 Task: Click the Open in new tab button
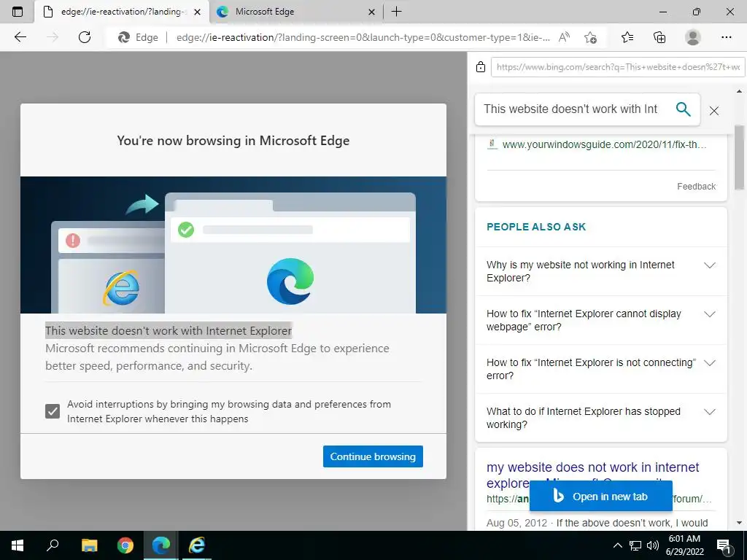tap(601, 496)
